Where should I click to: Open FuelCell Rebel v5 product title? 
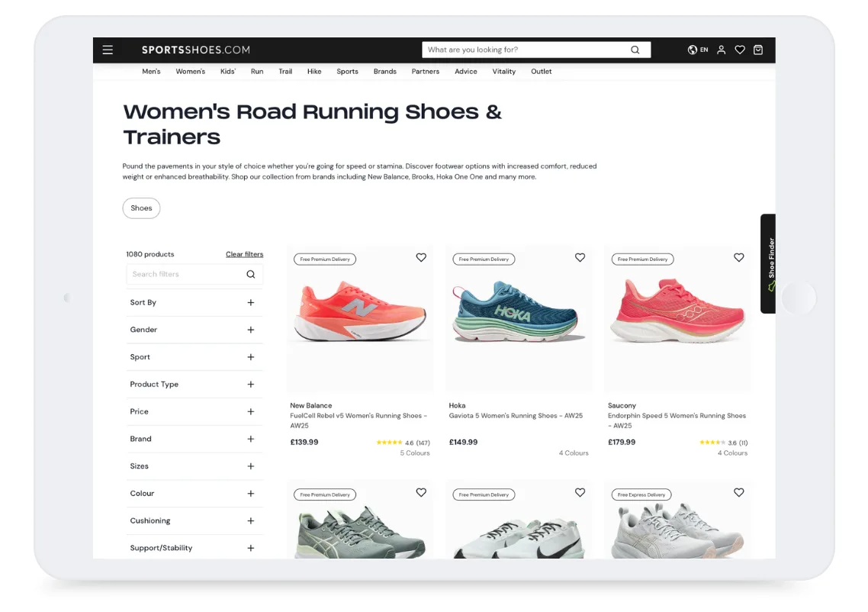[358, 421]
